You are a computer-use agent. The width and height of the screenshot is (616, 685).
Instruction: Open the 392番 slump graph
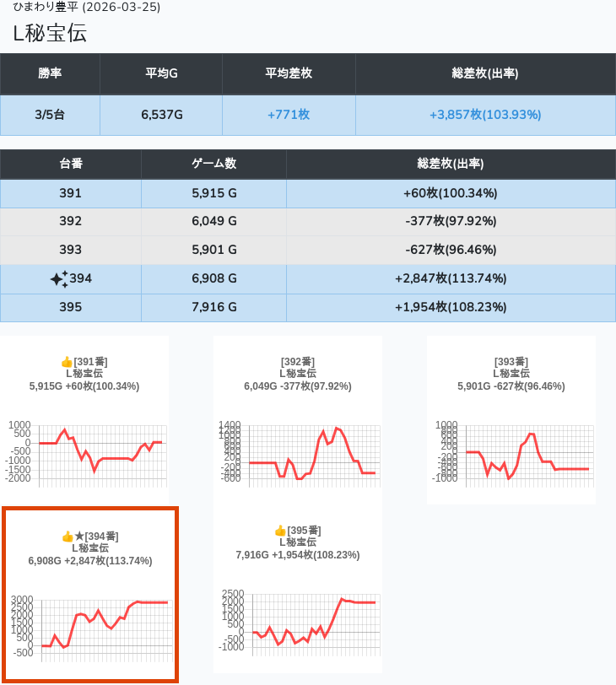298,452
